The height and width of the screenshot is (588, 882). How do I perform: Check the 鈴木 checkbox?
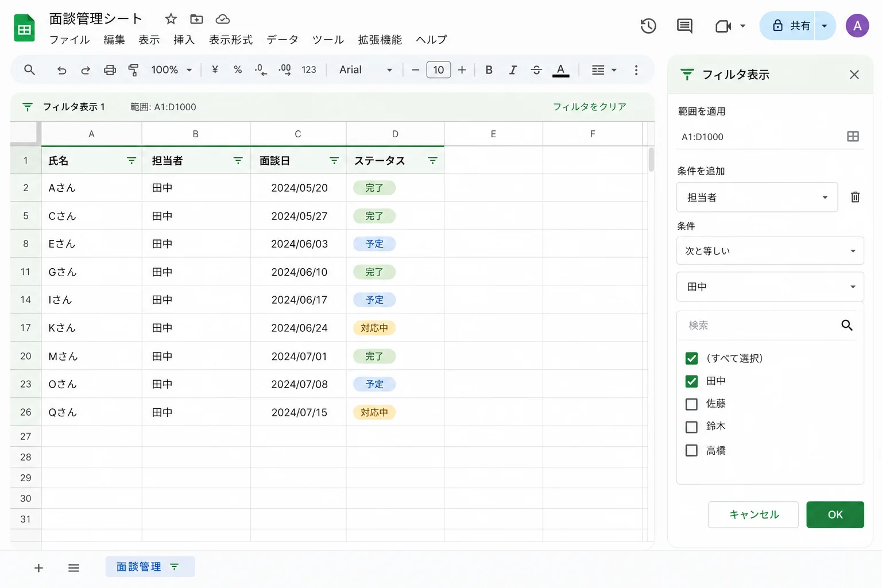[x=691, y=427]
